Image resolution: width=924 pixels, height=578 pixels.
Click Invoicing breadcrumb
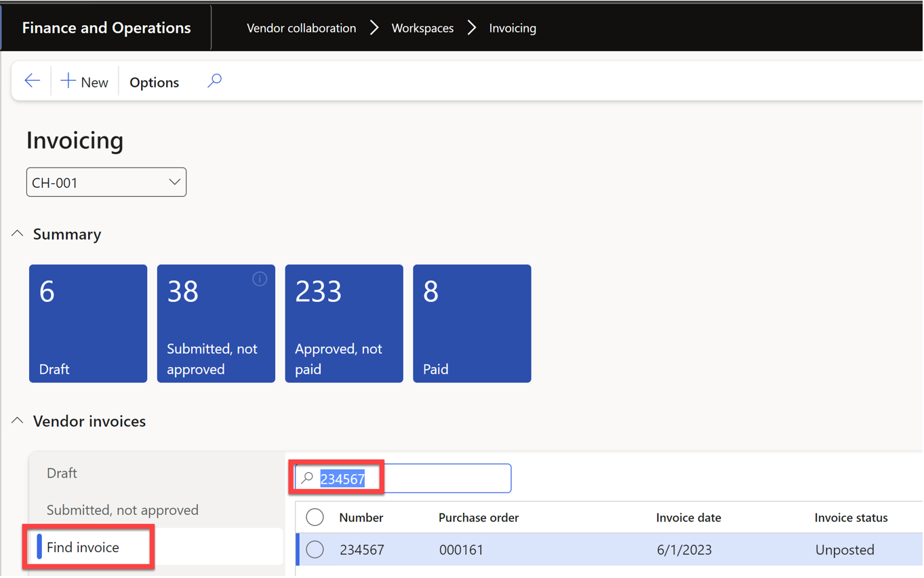point(513,28)
